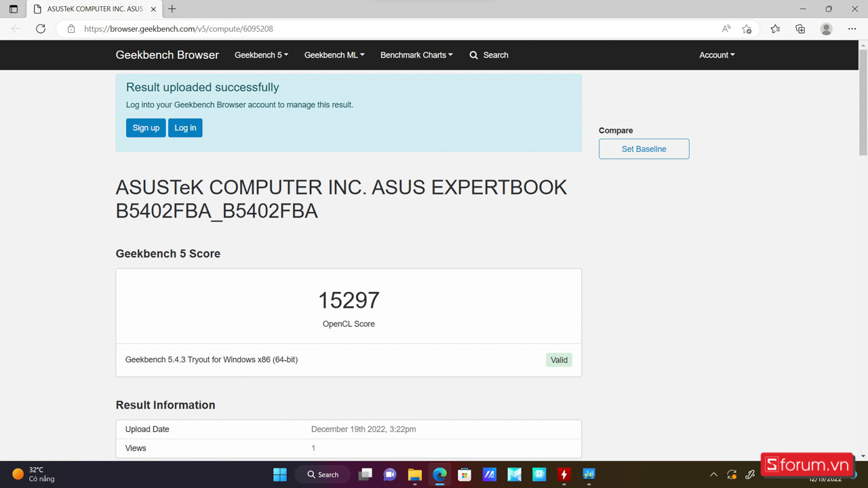868x488 pixels.
Task: Open Microsoft Store from taskbar
Action: (x=465, y=474)
